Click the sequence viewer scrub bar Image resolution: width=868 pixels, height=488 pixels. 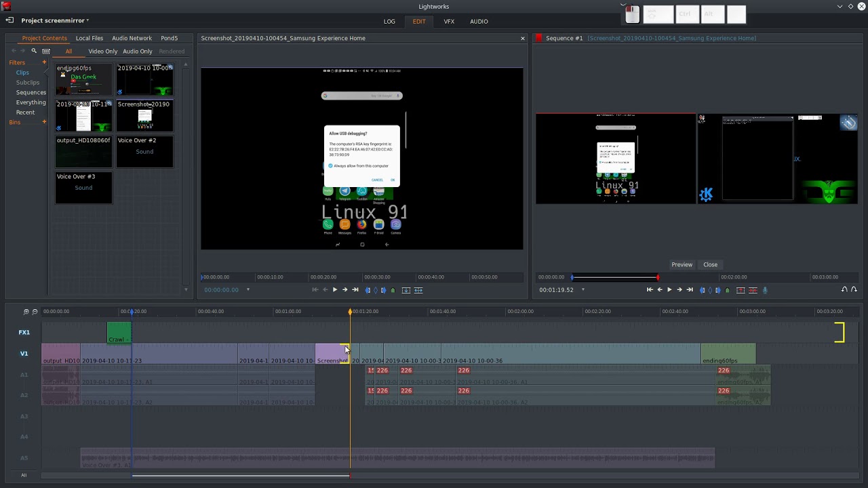697,277
